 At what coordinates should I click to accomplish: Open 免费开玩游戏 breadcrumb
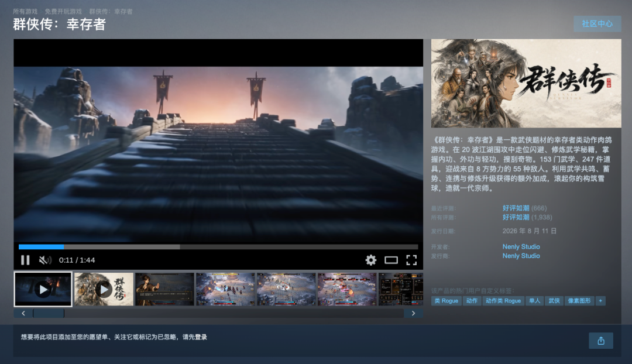[x=63, y=11]
